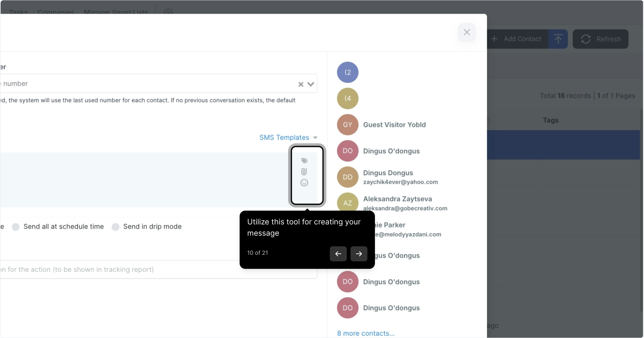Open the emoji picker smiley icon
The height and width of the screenshot is (338, 644).
tap(304, 183)
